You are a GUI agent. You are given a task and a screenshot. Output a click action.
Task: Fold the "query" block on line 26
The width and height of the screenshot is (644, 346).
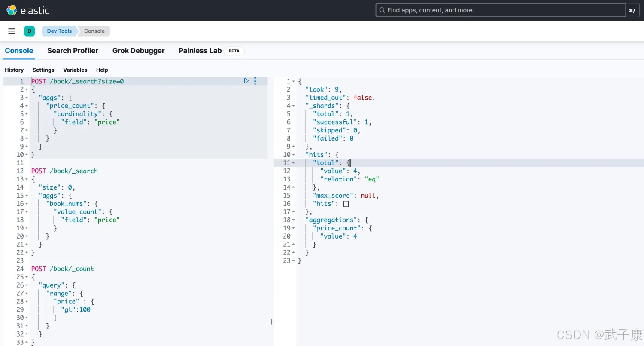tap(27, 285)
